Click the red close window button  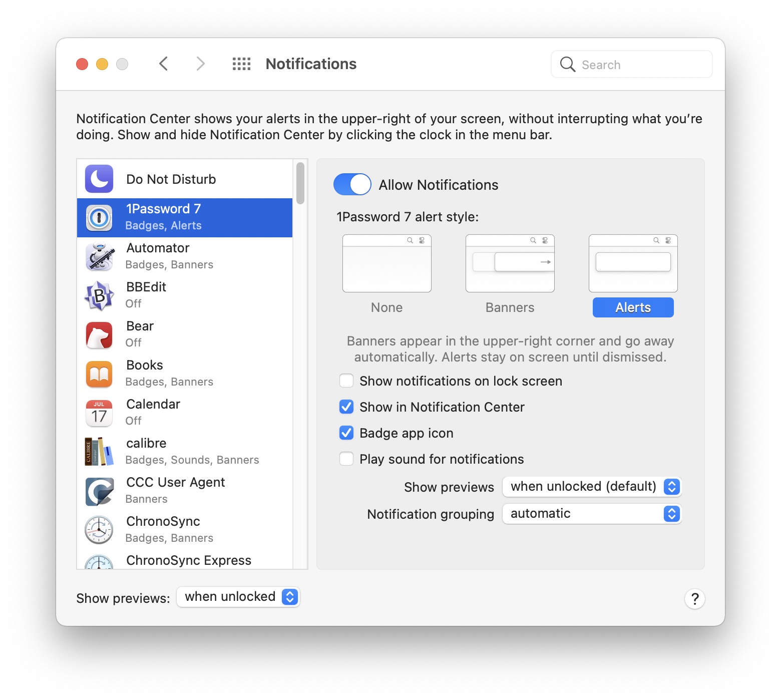pos(82,64)
